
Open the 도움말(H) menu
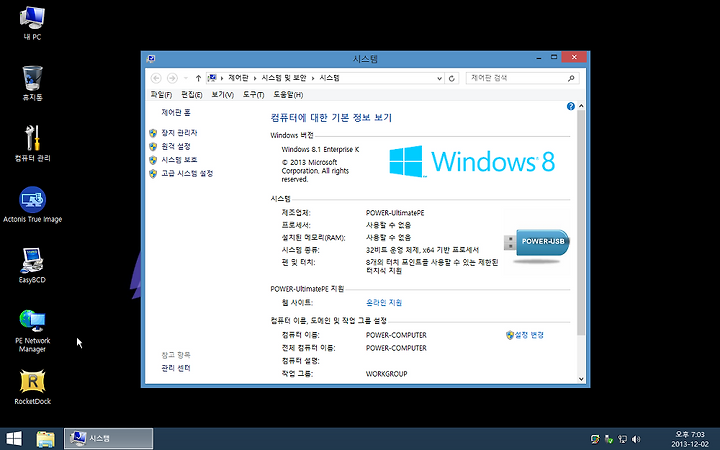click(x=288, y=95)
